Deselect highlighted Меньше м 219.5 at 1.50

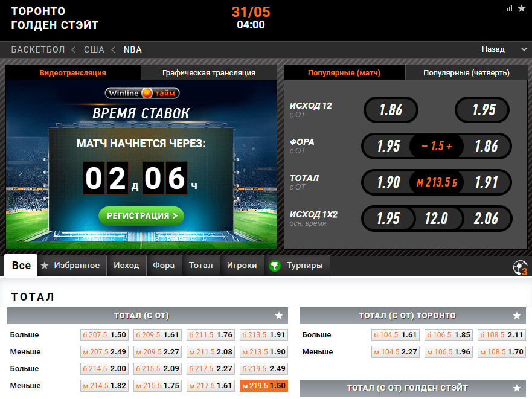(x=264, y=386)
